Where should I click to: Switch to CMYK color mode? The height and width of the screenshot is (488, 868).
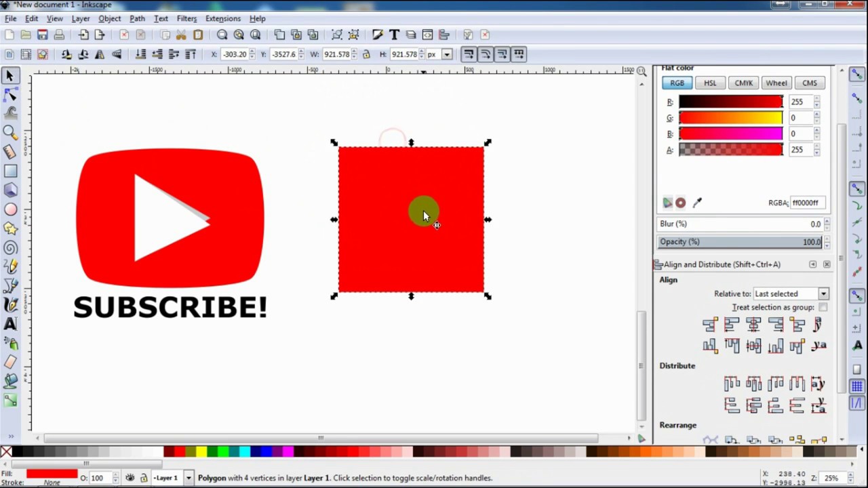(x=743, y=83)
